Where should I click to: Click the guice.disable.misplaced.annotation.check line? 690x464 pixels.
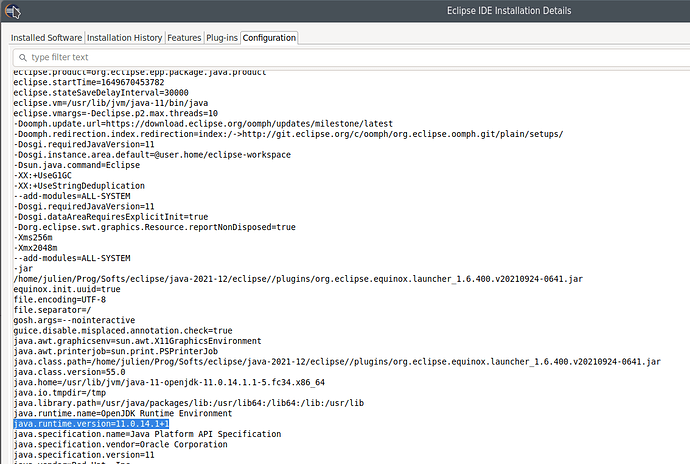click(x=123, y=331)
